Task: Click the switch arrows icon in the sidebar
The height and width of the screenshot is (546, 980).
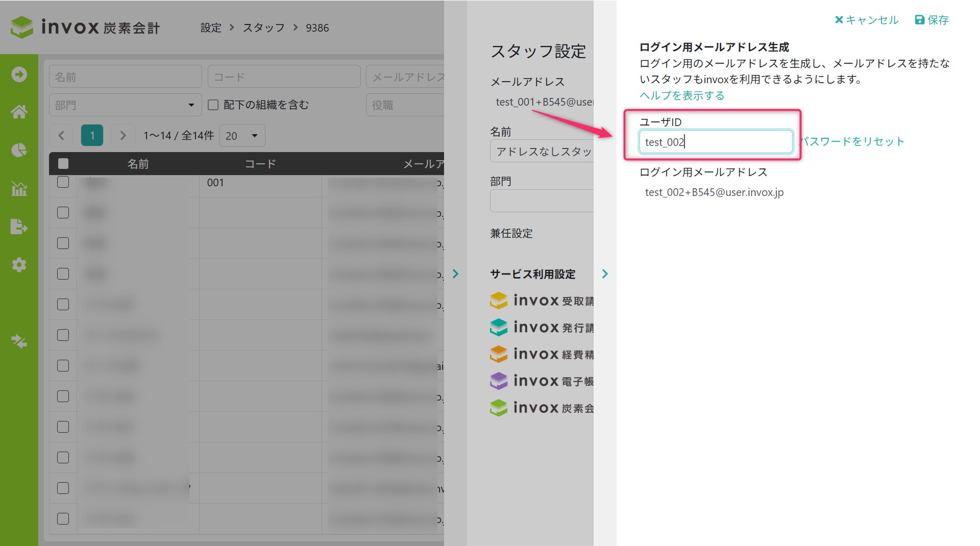Action: click(19, 341)
